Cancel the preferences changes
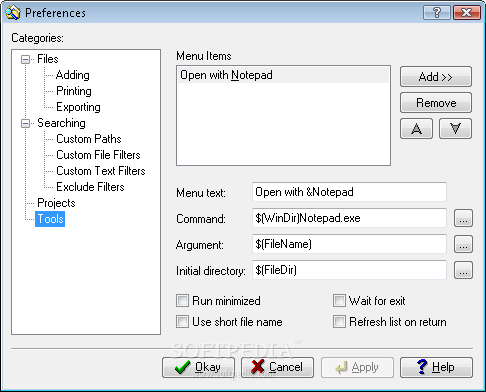Image resolution: width=486 pixels, height=392 pixels. pos(277,367)
